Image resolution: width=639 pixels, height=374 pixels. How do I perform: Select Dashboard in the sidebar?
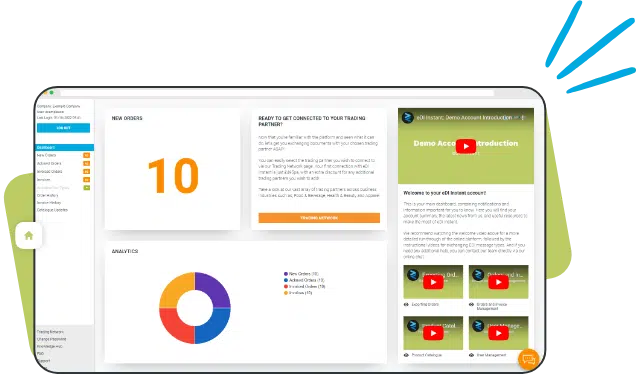(64, 147)
